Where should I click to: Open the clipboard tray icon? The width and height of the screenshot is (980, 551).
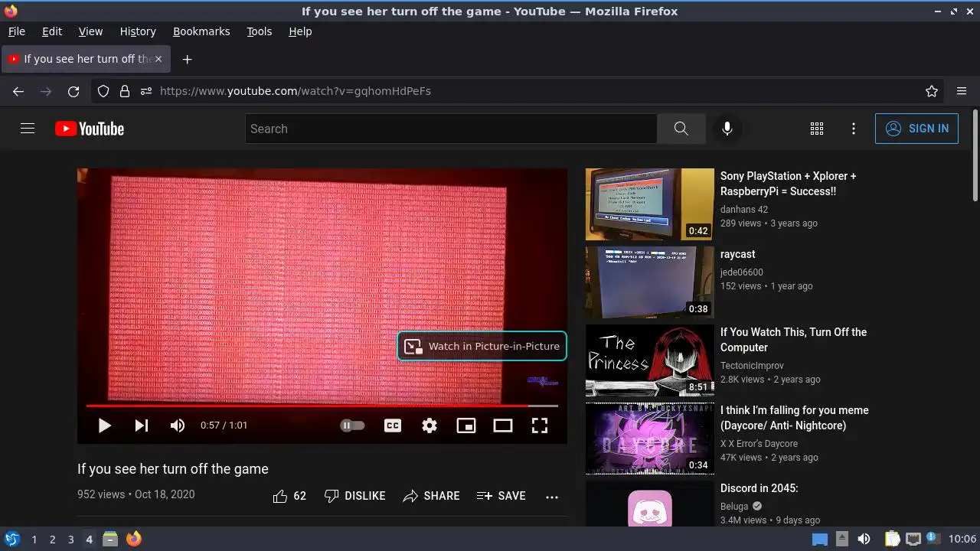click(893, 539)
